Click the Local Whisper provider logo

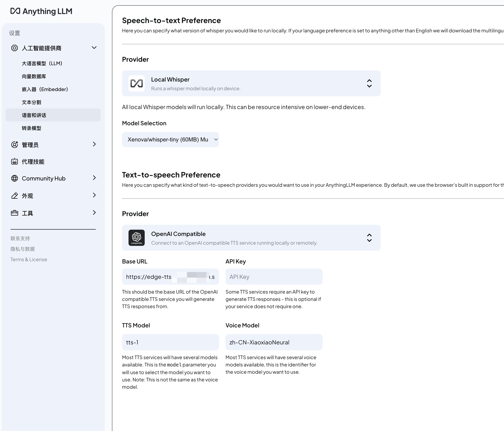point(136,84)
